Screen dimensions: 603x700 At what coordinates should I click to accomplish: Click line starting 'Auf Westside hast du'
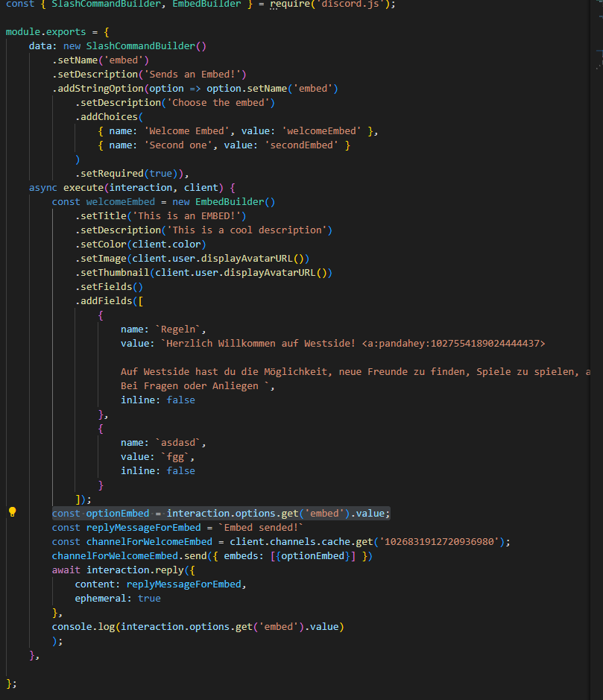point(356,372)
